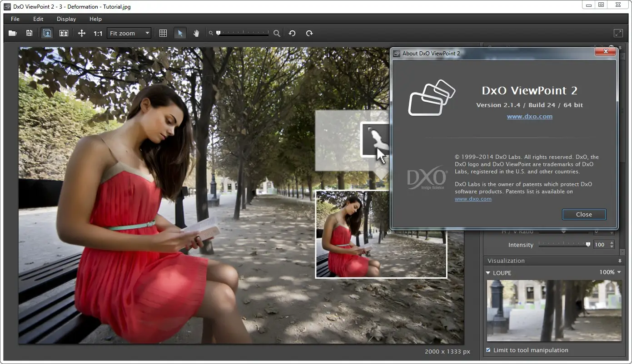632x364 pixels.
Task: Click the zoom slider in the toolbar
Action: click(243, 33)
